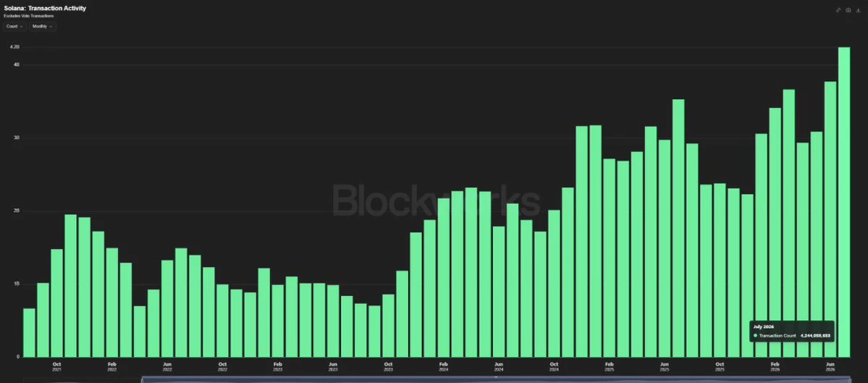Select the bar above the Jun 2022 label

[x=167, y=308]
